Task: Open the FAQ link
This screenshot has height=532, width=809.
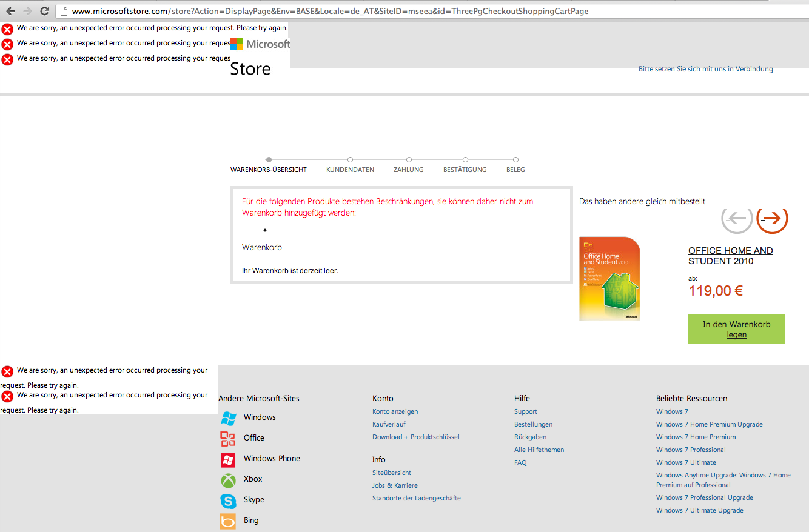Action: [x=520, y=462]
